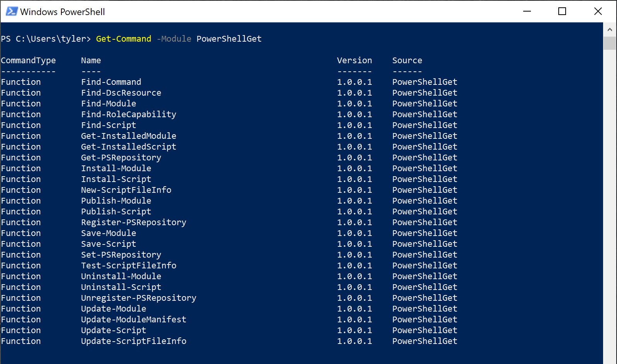This screenshot has width=617, height=364.
Task: Minimize the Windows PowerShell window
Action: [527, 12]
